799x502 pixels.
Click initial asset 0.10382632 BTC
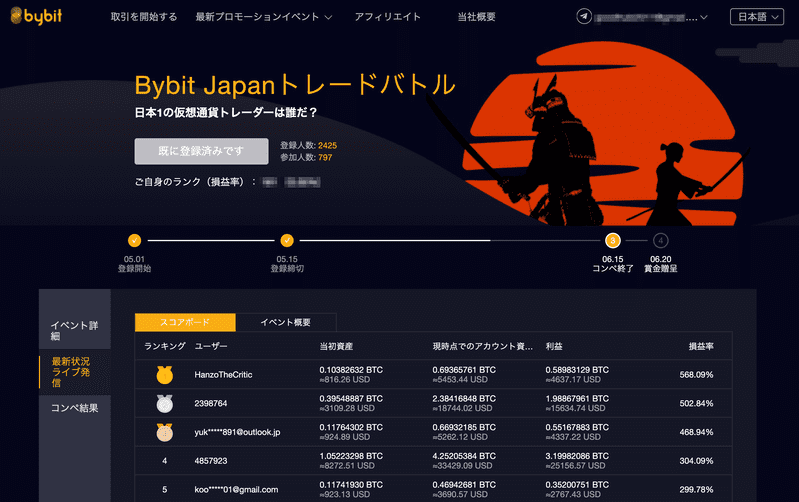coord(351,370)
